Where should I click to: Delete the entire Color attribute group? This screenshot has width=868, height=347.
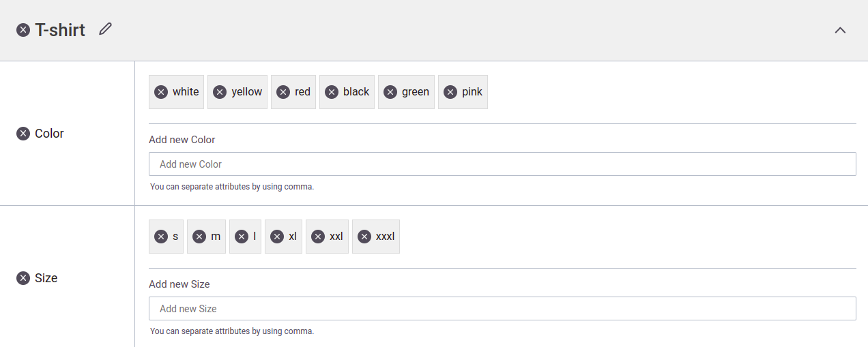click(x=23, y=134)
